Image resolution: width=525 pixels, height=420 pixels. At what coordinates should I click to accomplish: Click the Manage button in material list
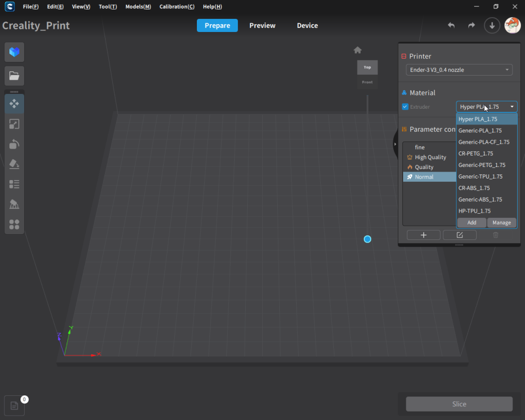pos(501,223)
